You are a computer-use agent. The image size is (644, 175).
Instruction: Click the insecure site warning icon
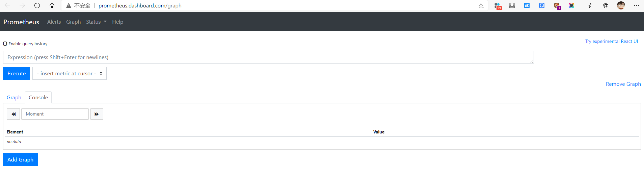69,5
